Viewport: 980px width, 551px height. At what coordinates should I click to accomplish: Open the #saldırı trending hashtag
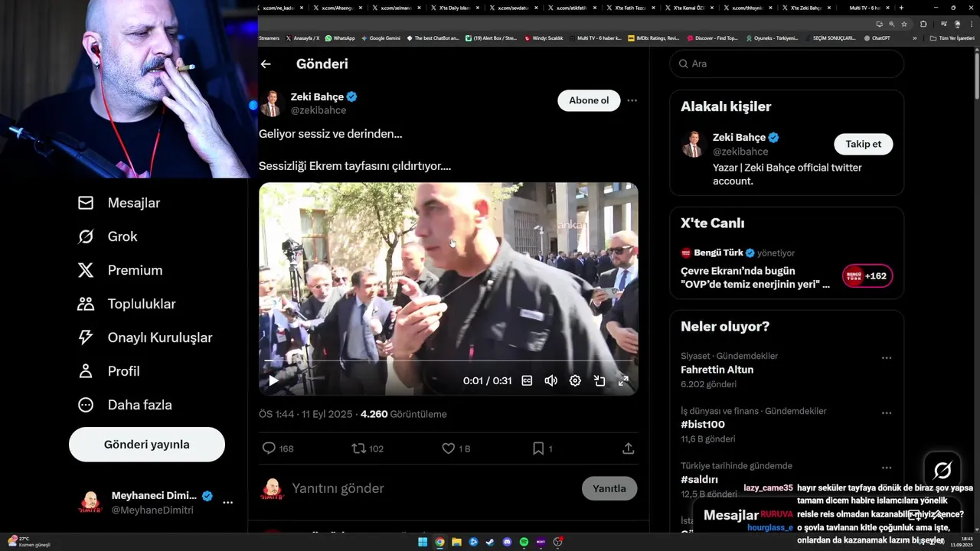coord(699,480)
